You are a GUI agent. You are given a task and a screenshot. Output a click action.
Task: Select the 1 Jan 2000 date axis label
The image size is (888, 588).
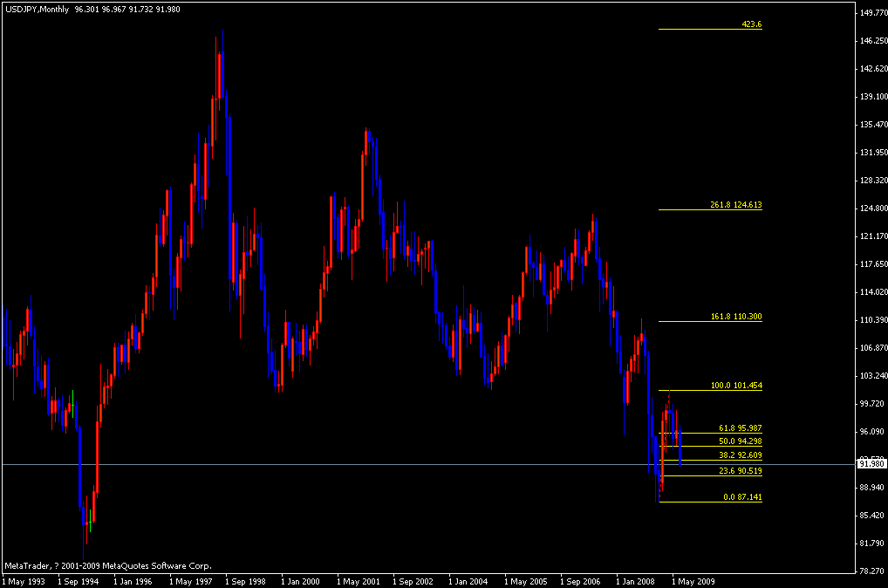coord(301,578)
